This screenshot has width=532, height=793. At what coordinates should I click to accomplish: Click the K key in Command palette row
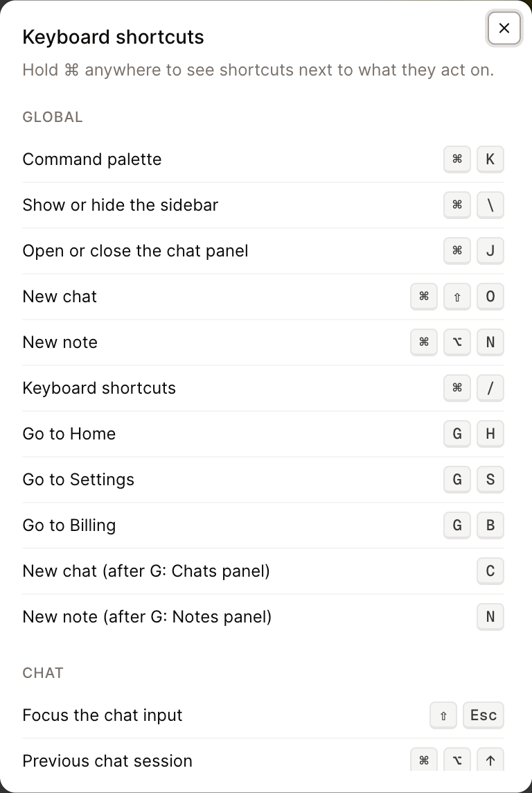click(490, 159)
